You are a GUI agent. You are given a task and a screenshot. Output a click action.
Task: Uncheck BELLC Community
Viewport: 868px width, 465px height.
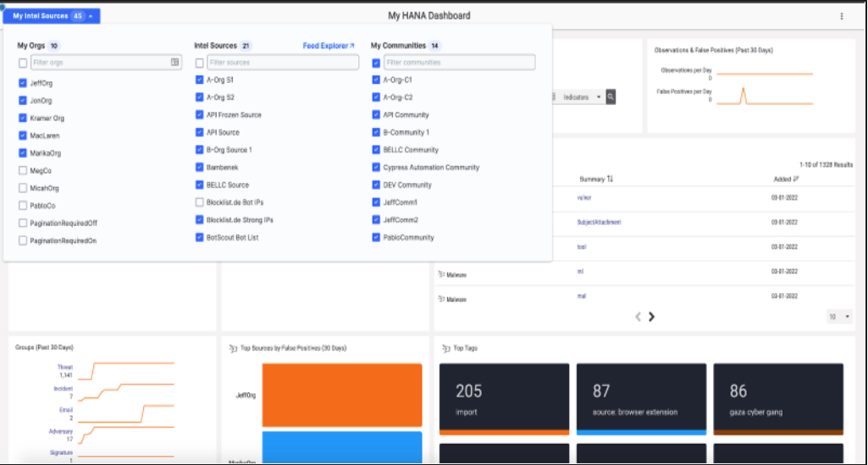[377, 150]
